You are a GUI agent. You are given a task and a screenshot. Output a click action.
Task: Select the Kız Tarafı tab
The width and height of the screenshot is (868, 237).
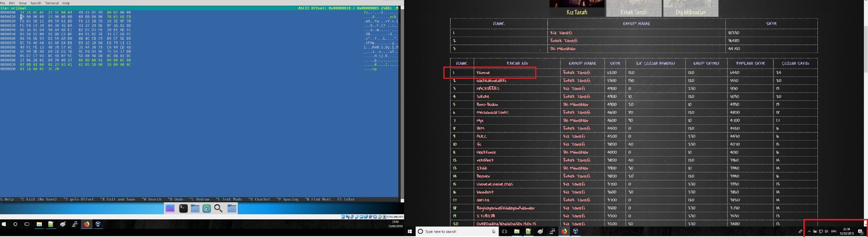tap(577, 12)
